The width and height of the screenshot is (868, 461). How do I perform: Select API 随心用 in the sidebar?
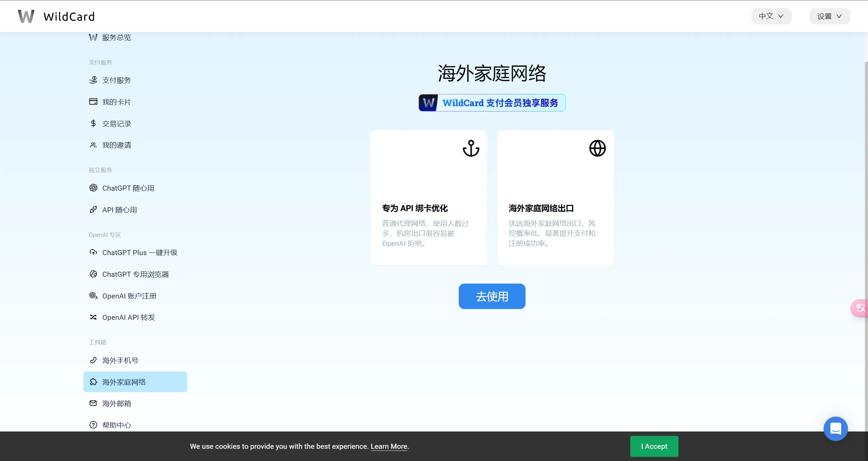click(120, 210)
